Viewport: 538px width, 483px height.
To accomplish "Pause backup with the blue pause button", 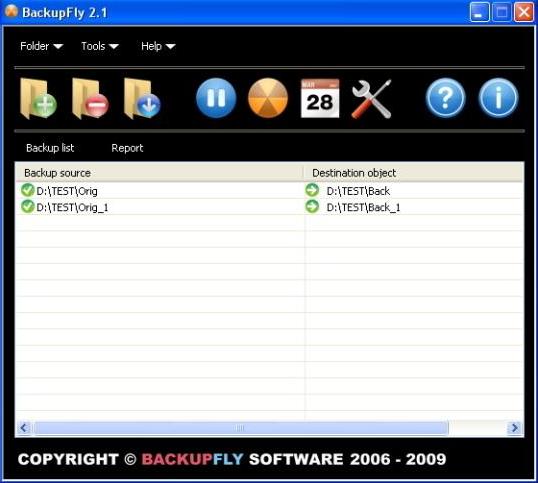I will pyautogui.click(x=216, y=98).
